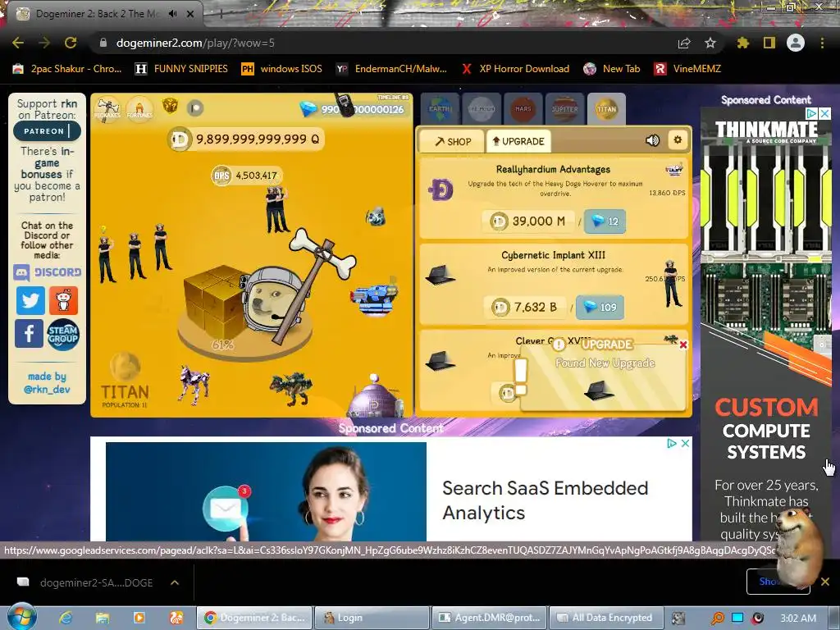Open the New Tab bookmark

tap(612, 69)
